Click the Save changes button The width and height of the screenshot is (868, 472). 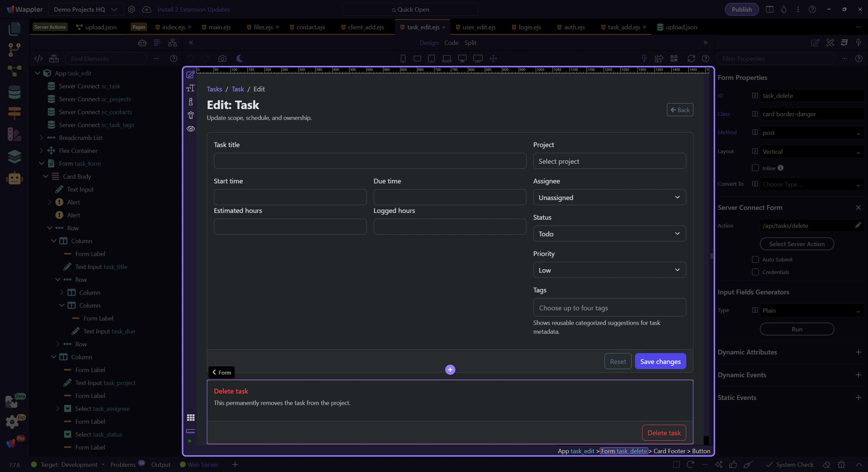pyautogui.click(x=660, y=361)
